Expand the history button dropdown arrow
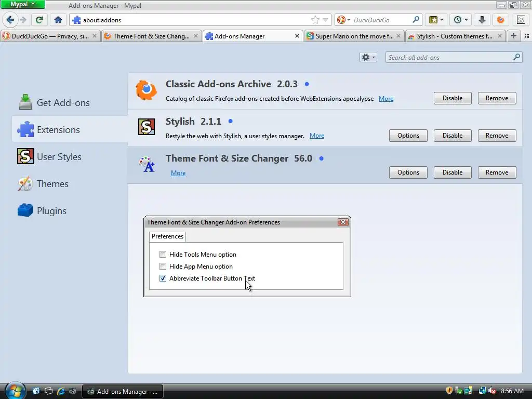The width and height of the screenshot is (532, 399). [466, 20]
